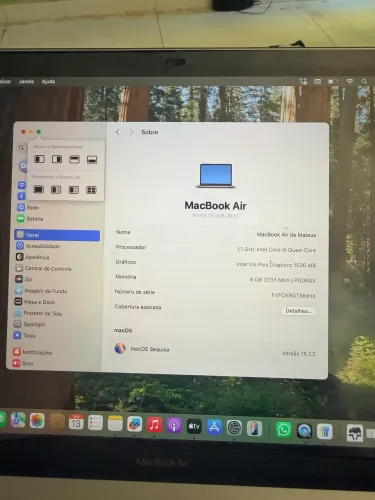The height and width of the screenshot is (500, 375).
Task: Click the Wi-Fi icon in settings sidebar
Action: tap(22, 185)
